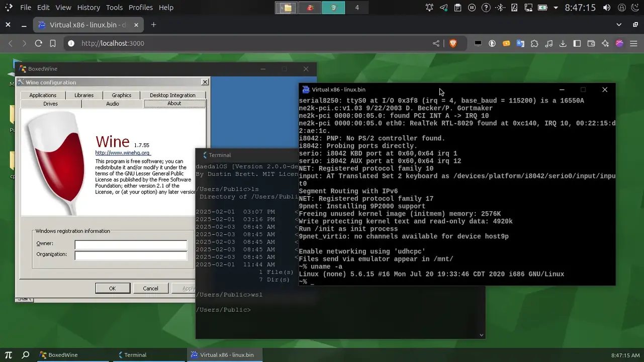Switch to the Drives tab in Wine configuration
Viewport: 644px width, 362px height.
tap(51, 104)
